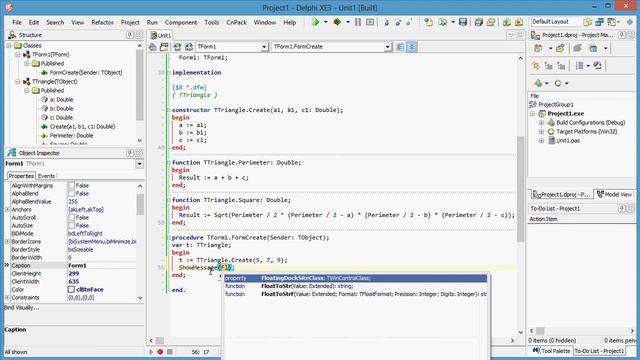Save file with the floppy disk icon
The image size is (640, 360).
463,22
